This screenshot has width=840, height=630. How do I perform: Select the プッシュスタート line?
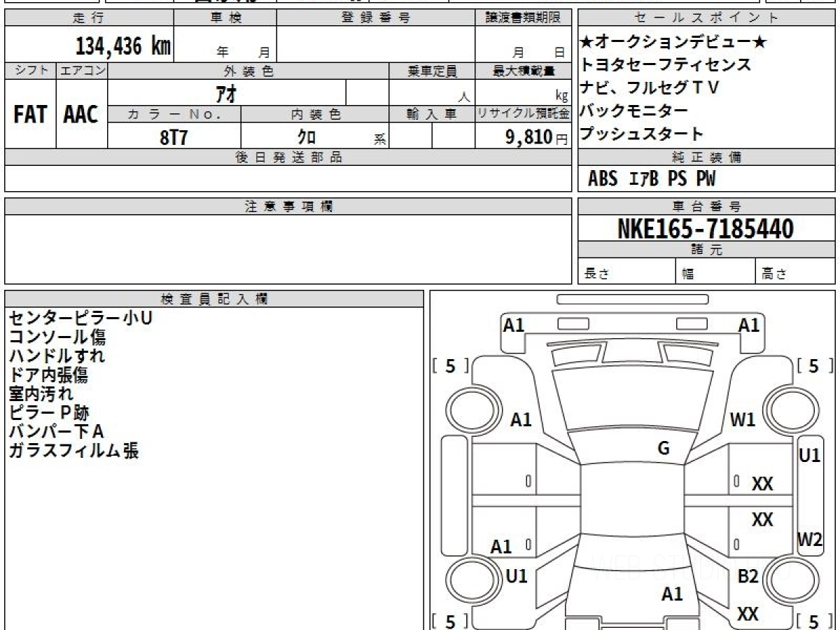click(642, 134)
